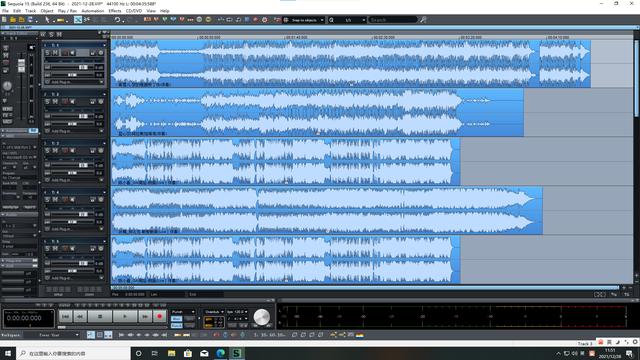This screenshot has height=360, width=640.
Task: Click the Stop button in transport panel
Action: 100,316
